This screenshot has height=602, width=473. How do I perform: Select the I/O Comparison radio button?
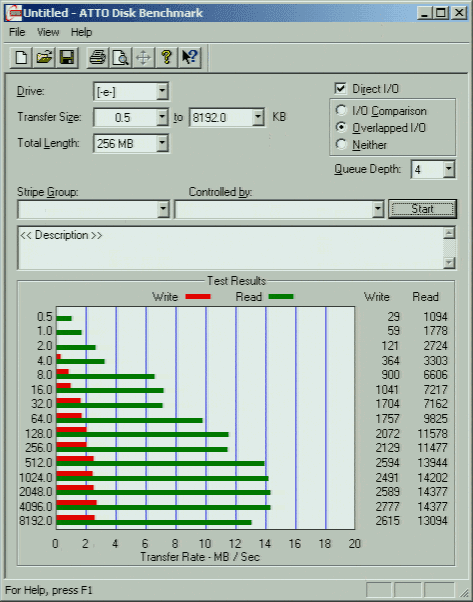341,111
